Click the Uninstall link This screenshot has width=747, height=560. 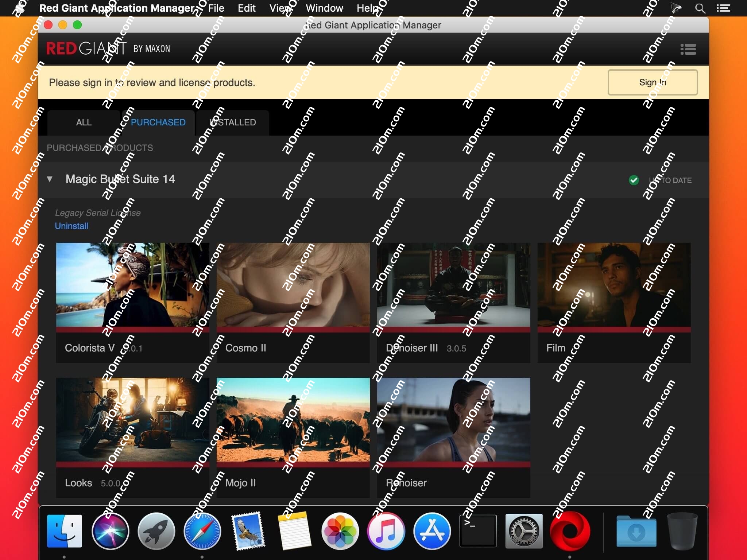tap(71, 226)
